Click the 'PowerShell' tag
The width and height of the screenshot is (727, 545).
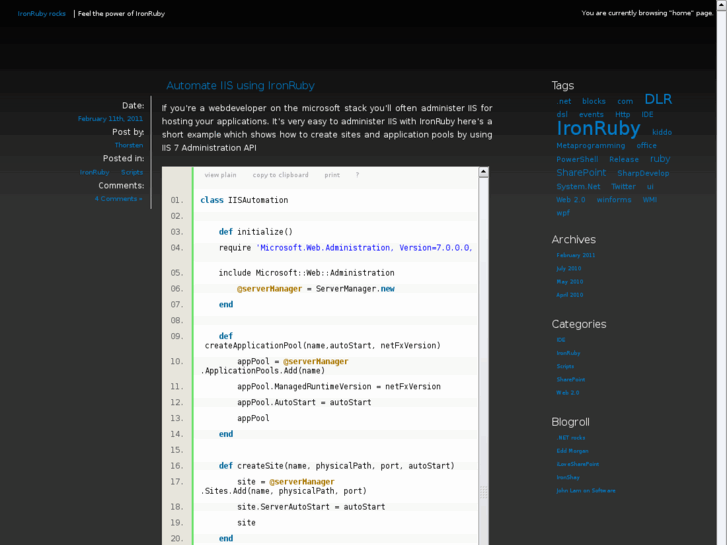[x=577, y=159]
